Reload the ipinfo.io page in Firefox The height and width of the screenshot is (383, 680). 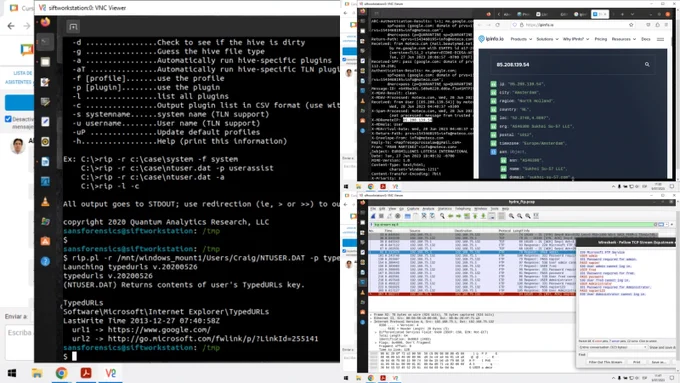(498, 25)
